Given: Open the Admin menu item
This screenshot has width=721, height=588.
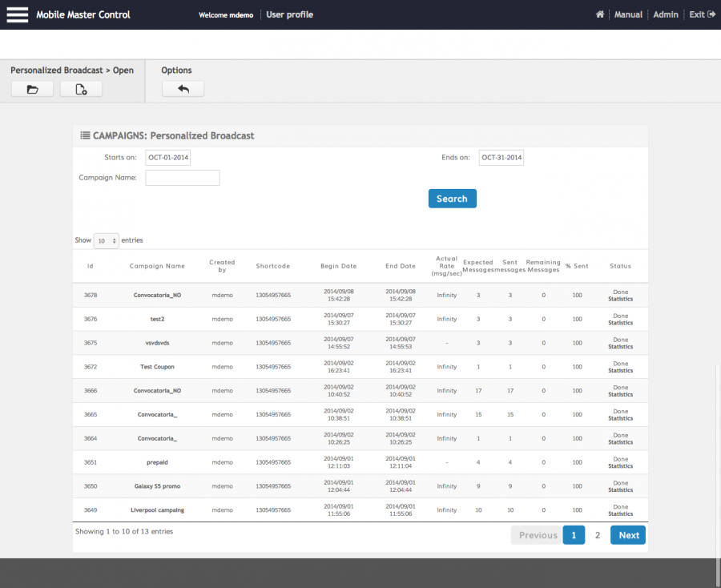Looking at the screenshot, I should point(665,14).
